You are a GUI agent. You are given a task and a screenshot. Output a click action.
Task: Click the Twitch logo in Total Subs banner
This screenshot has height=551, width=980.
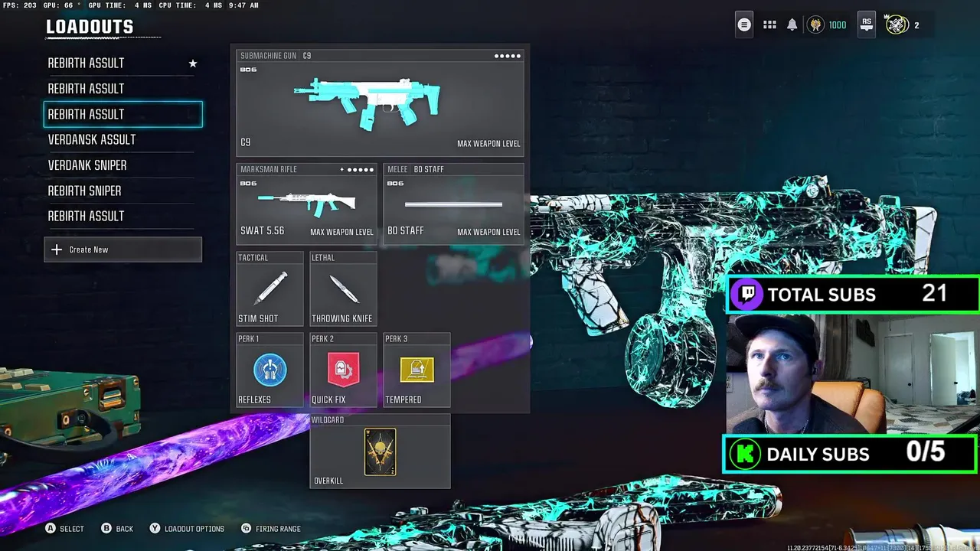click(x=746, y=295)
